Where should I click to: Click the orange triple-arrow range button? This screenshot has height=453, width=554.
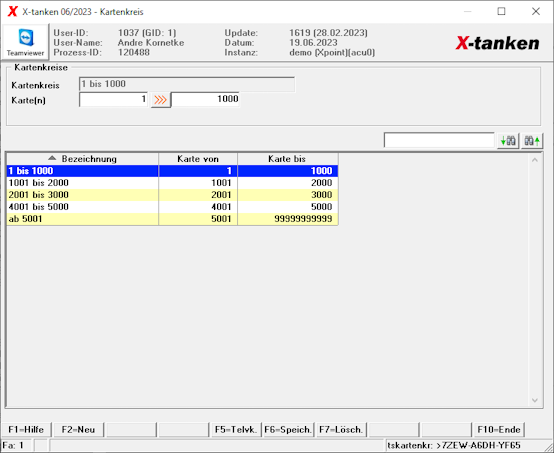160,100
